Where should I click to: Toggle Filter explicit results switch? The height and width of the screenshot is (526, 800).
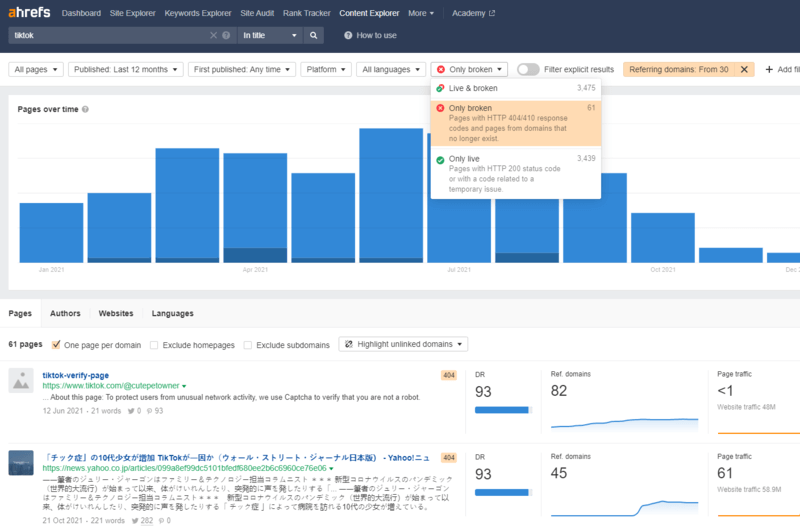(x=528, y=69)
